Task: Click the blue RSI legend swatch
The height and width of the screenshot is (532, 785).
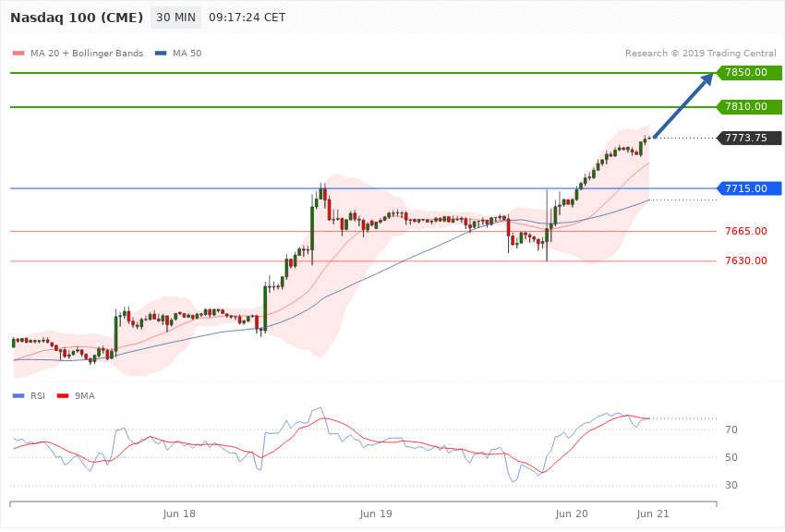Action: (18, 396)
